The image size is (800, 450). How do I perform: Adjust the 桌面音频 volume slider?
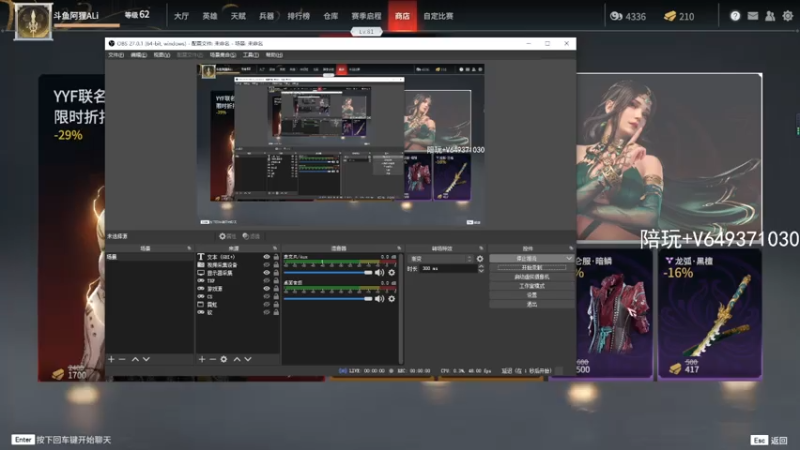tap(328, 299)
